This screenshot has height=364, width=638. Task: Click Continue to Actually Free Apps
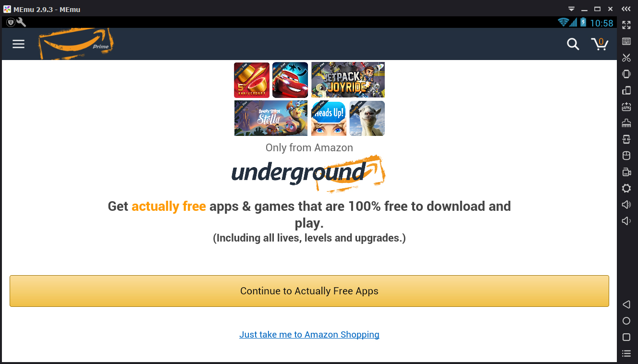309,291
